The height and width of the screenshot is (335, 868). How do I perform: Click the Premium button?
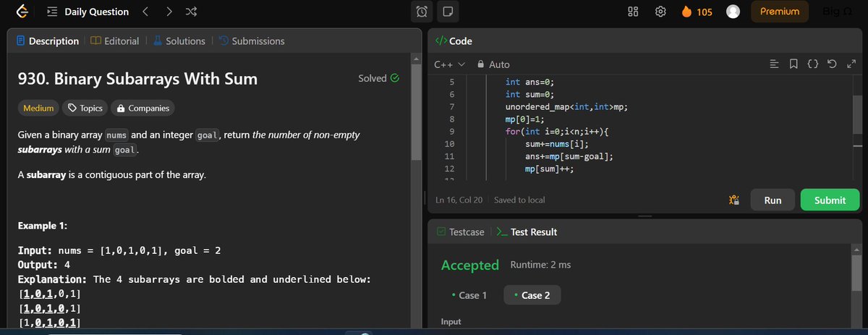[x=780, y=12]
